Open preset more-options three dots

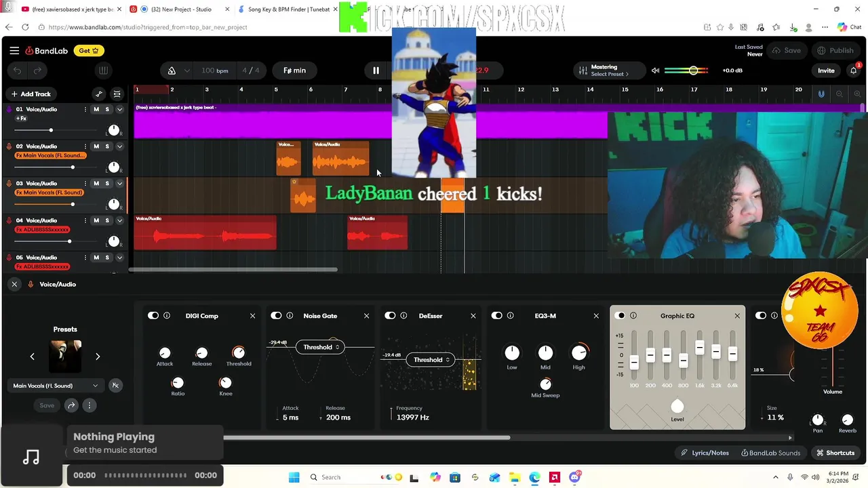pos(89,405)
